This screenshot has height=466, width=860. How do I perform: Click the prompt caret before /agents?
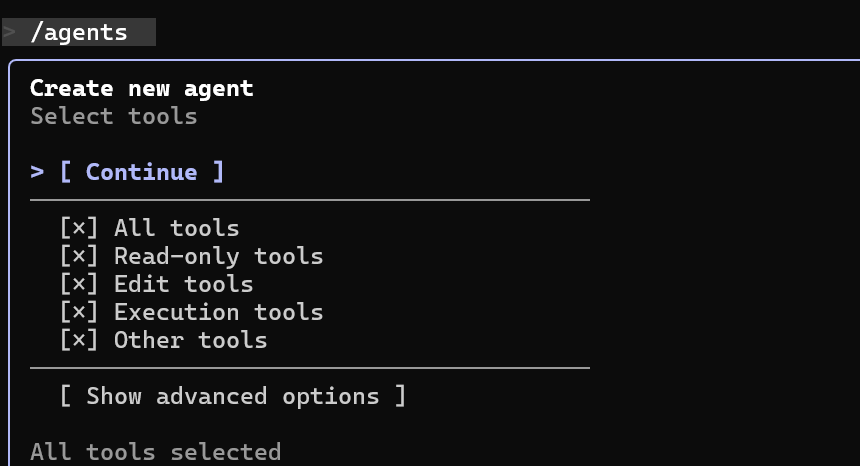(x=9, y=32)
